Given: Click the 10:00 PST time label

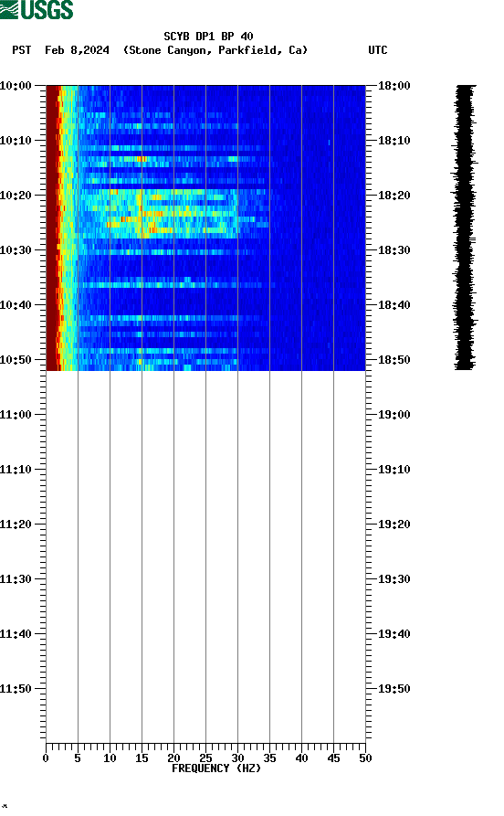Looking at the screenshot, I should (16, 85).
